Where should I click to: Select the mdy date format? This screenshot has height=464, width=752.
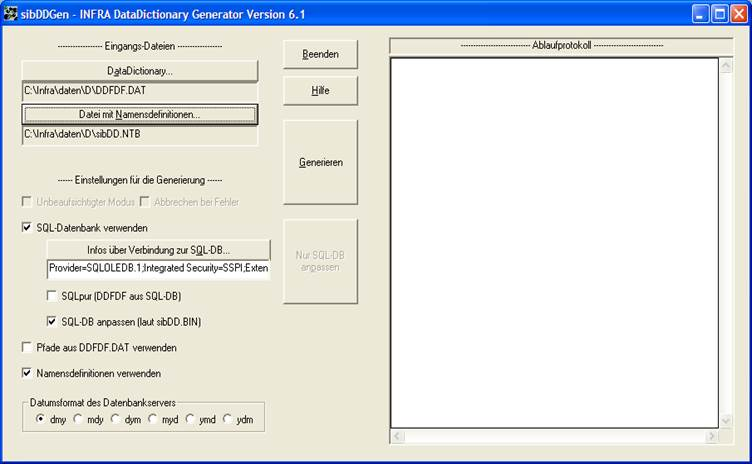pyautogui.click(x=79, y=419)
